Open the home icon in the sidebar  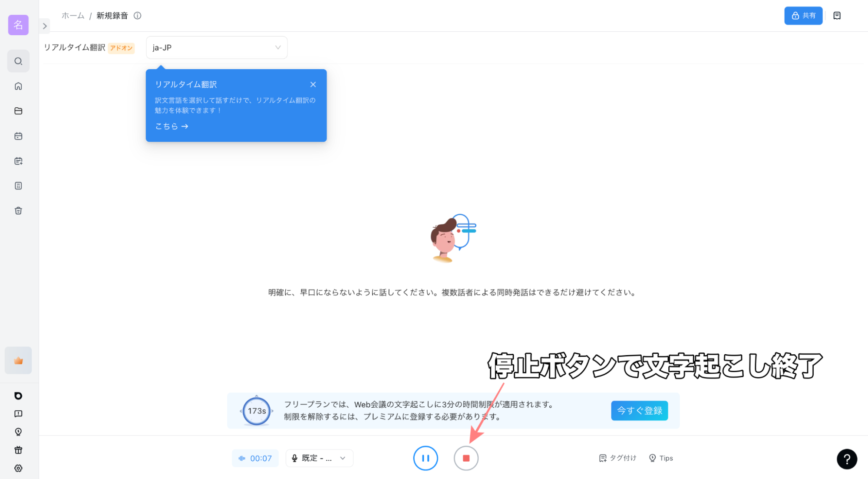(x=18, y=86)
